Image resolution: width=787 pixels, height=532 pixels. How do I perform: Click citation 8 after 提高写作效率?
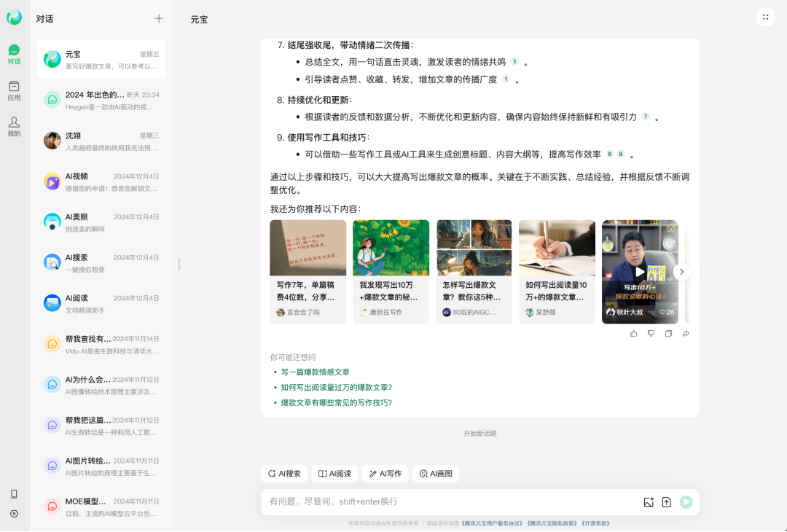(x=621, y=154)
